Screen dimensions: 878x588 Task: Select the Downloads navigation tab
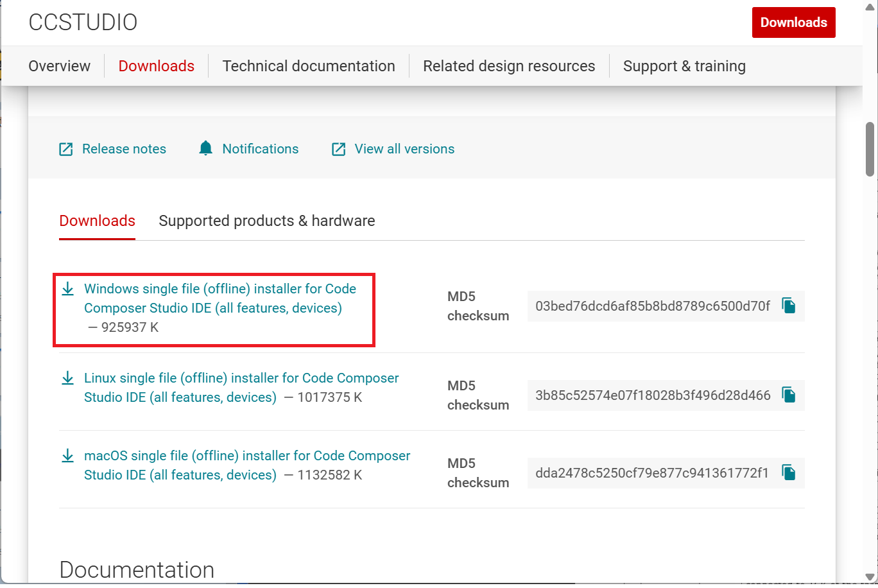coord(157,66)
